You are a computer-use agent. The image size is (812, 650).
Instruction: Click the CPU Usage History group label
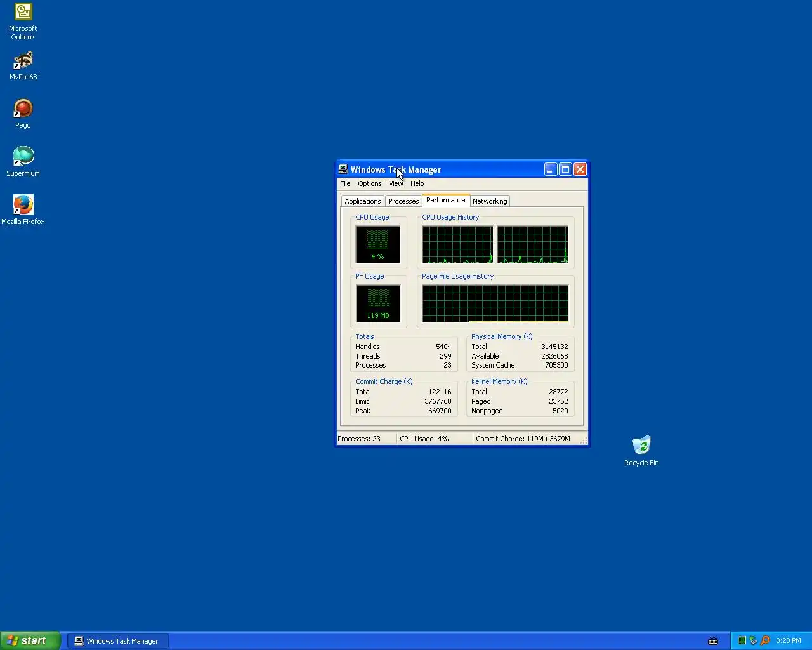coord(450,217)
